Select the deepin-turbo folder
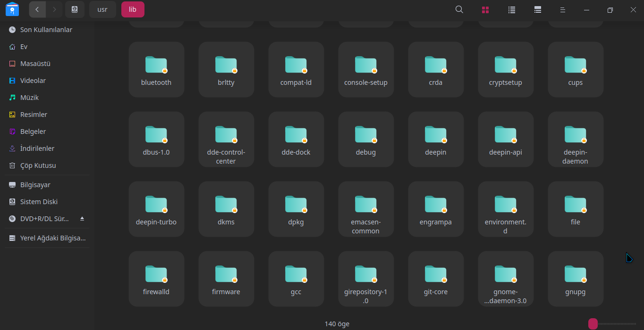 coord(156,209)
